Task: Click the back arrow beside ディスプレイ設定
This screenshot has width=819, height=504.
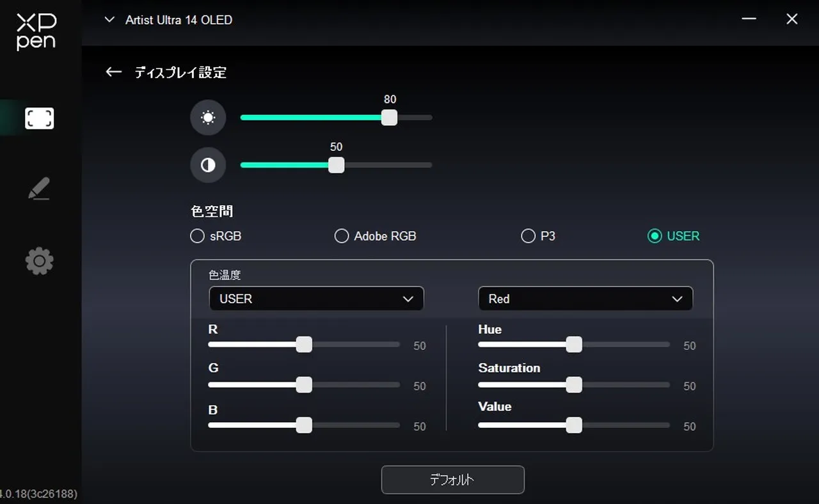Action: 113,72
